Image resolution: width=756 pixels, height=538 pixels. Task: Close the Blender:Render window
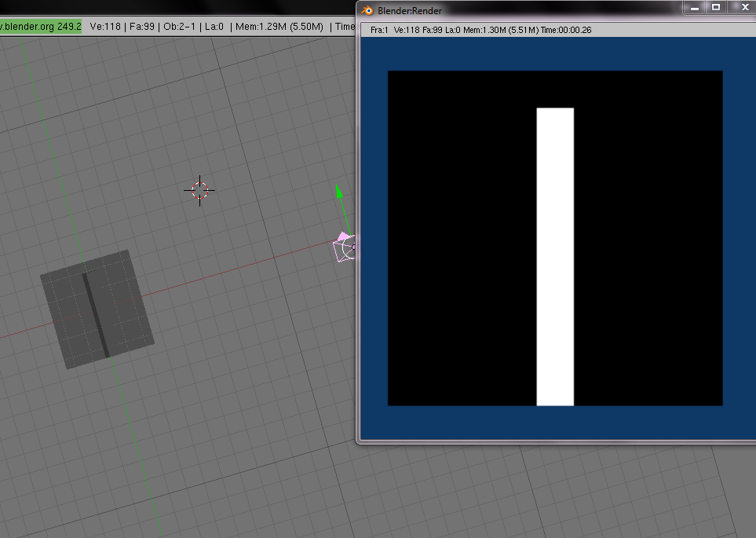click(x=744, y=7)
